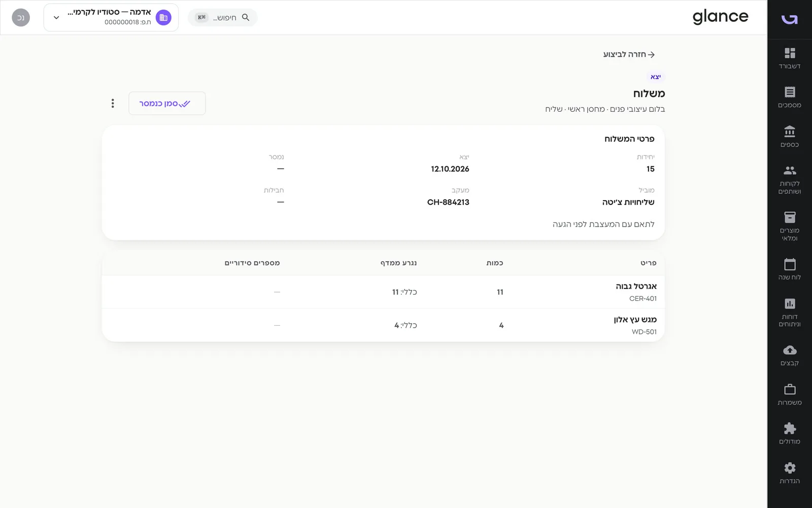The height and width of the screenshot is (508, 812).
Task: Open דוחות וניתוחים reports section
Action: 790,312
